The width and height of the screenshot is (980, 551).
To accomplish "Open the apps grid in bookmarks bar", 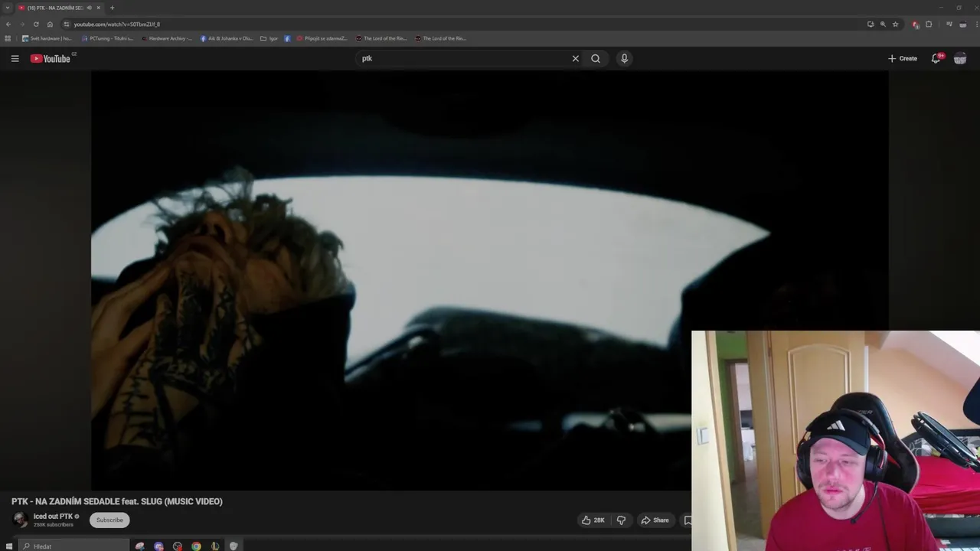I will [8, 38].
